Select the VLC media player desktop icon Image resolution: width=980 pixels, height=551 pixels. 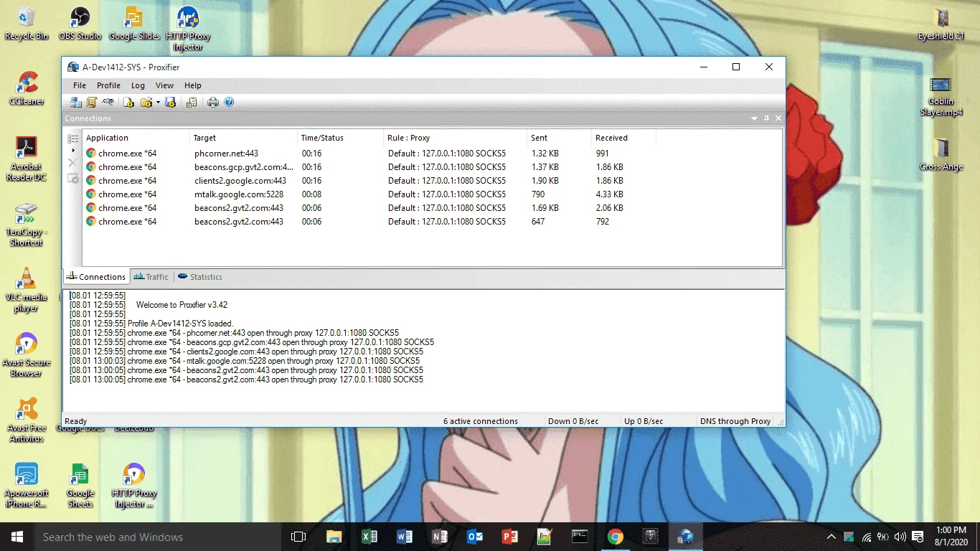click(x=26, y=290)
